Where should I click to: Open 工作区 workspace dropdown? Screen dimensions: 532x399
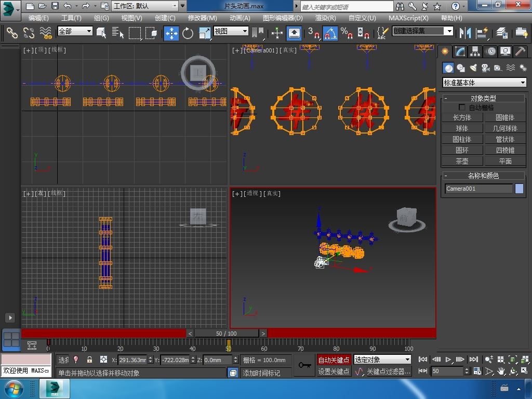click(145, 6)
